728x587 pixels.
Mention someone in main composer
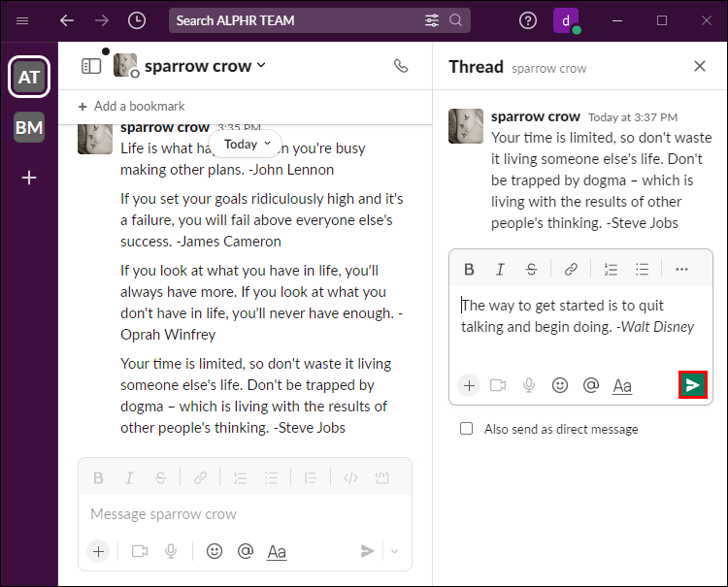click(246, 551)
